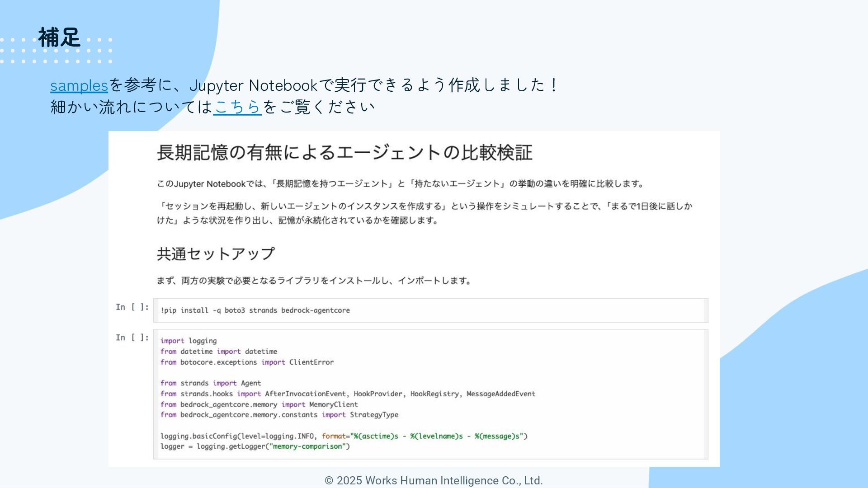Open the 'samples' hyperlink
The image size is (868, 488).
click(x=79, y=85)
